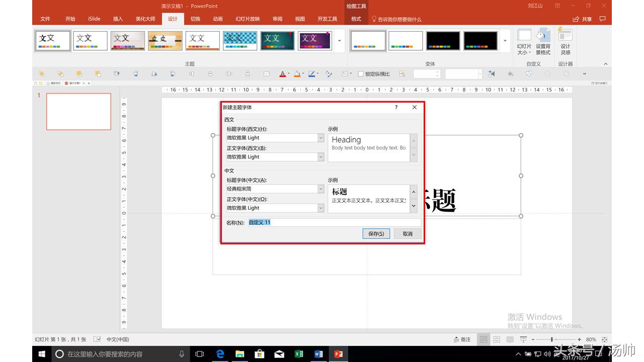The height and width of the screenshot is (362, 644).
Task: Switch to Reading view
Action: click(x=510, y=339)
